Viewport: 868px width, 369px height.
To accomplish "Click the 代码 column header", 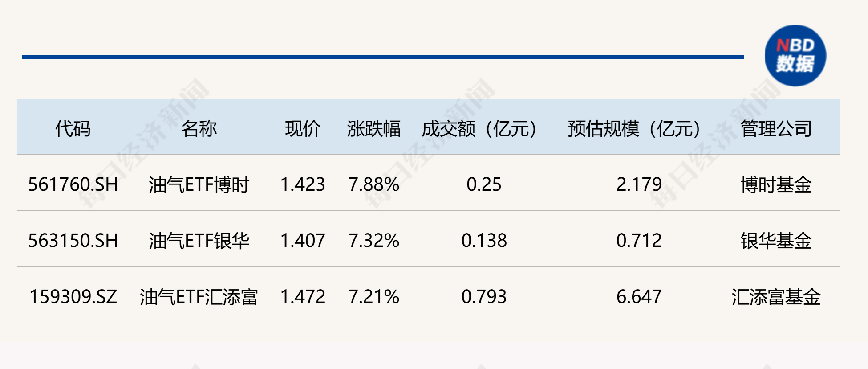I will [73, 129].
